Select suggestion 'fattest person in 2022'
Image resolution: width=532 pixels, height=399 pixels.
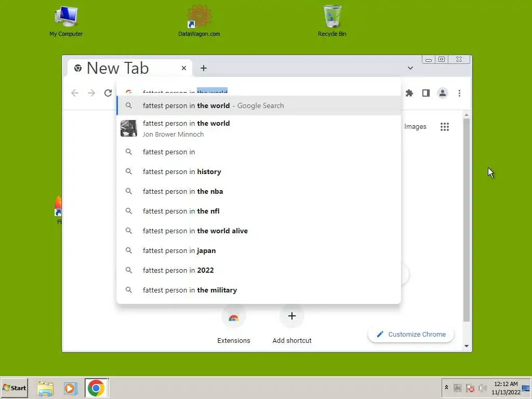[259, 270]
